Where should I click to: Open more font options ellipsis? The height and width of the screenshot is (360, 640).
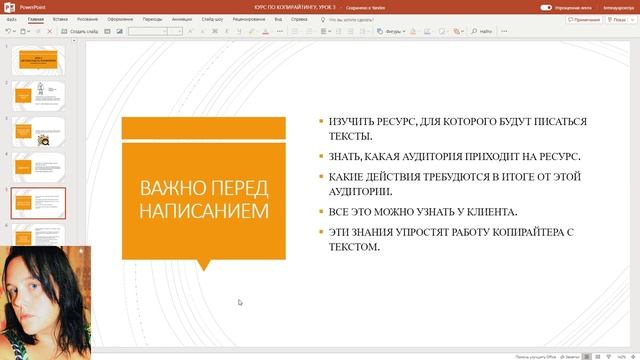point(280,31)
